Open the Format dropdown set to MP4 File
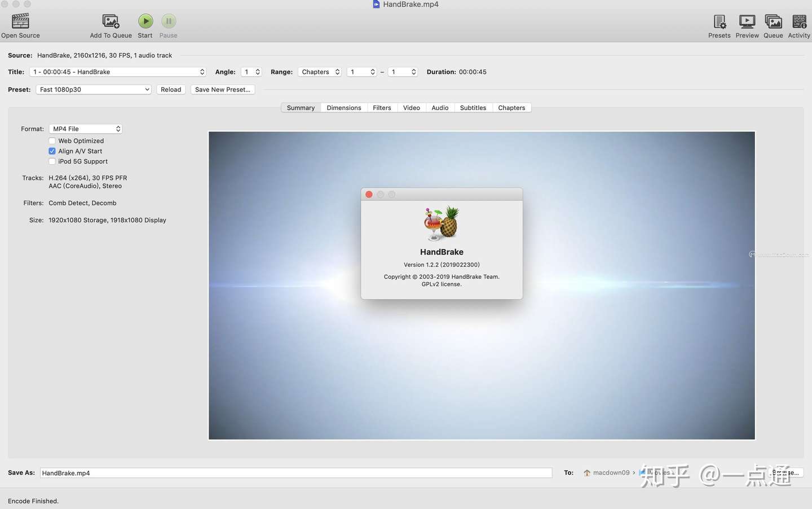This screenshot has width=812, height=509. coord(86,129)
